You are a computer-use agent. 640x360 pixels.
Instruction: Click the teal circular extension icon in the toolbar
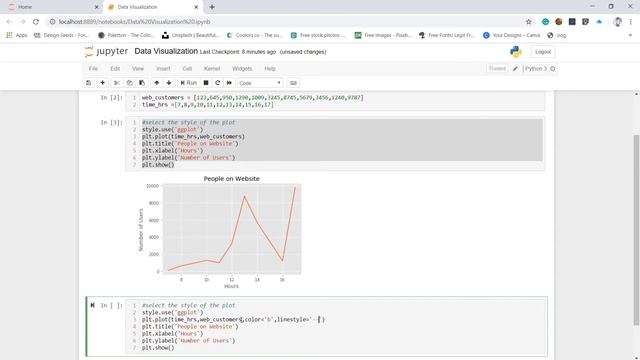click(545, 22)
